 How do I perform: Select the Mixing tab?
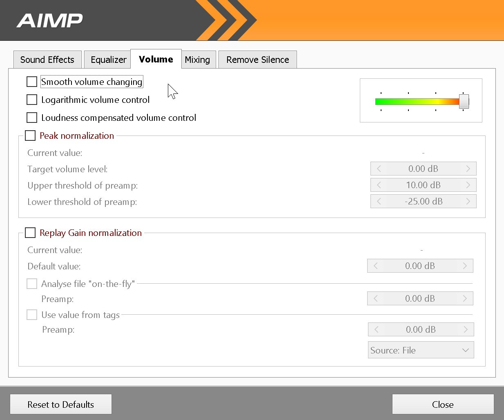[197, 60]
